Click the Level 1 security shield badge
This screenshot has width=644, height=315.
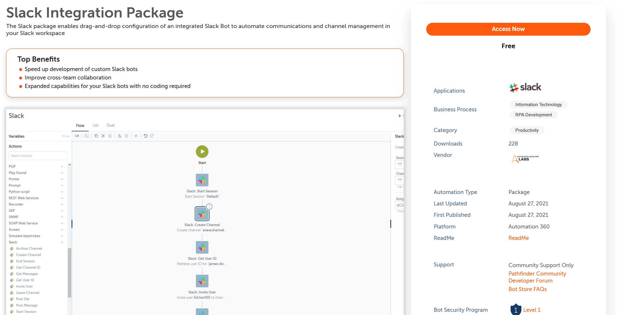click(516, 309)
